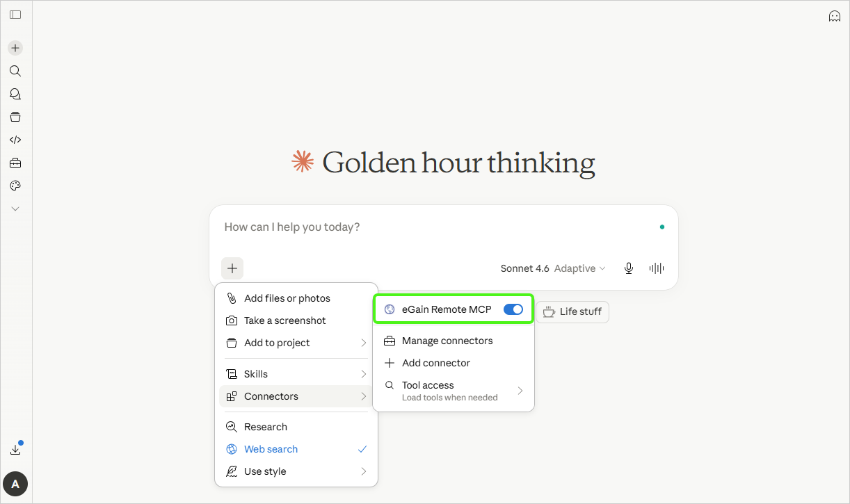Viewport: 850px width, 504px height.
Task: Open the palette icon in sidebar
Action: [x=15, y=186]
